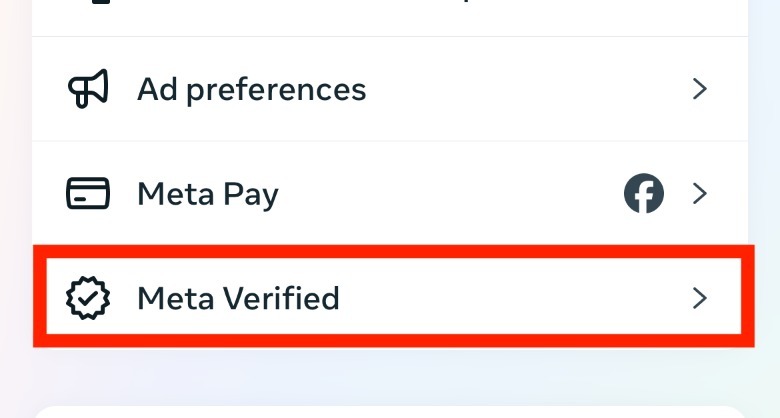
Task: Tap blank area between Meta Verified and chevron
Action: click(x=510, y=298)
